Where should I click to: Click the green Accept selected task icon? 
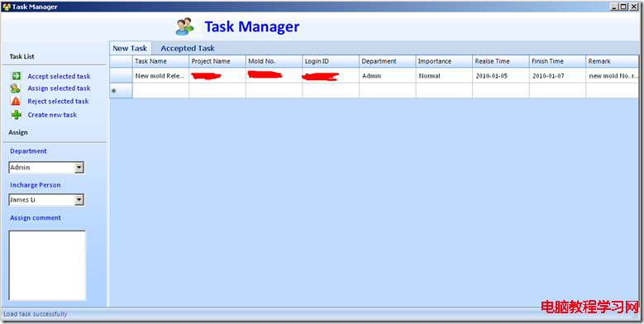(x=16, y=76)
